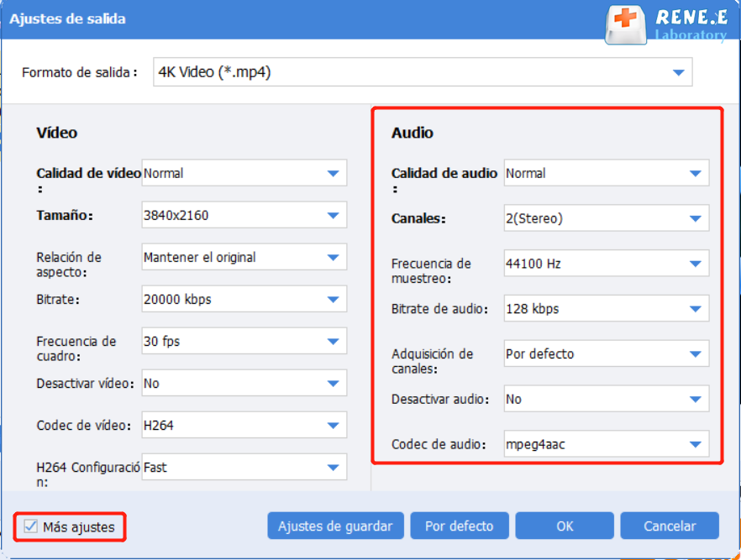
Task: Select the Frecuencia de cuadro 30 fps dropdown
Action: point(244,342)
